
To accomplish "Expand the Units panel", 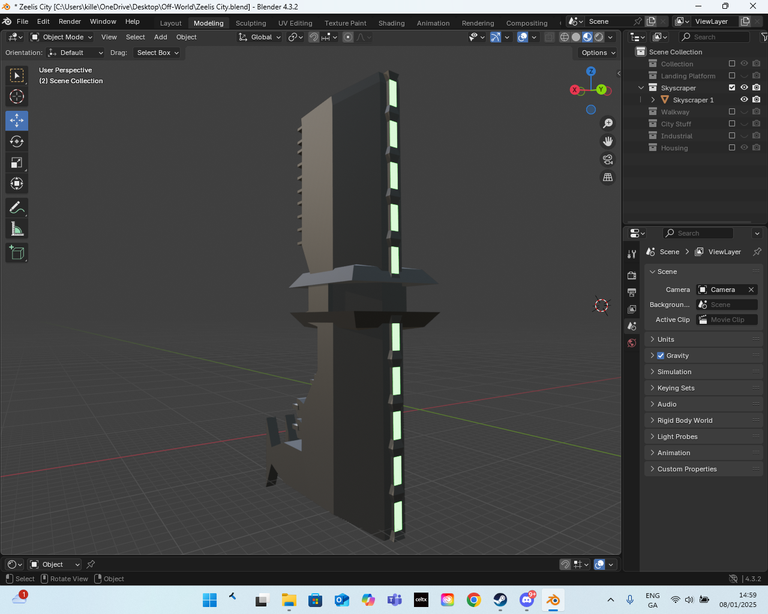I will (666, 339).
